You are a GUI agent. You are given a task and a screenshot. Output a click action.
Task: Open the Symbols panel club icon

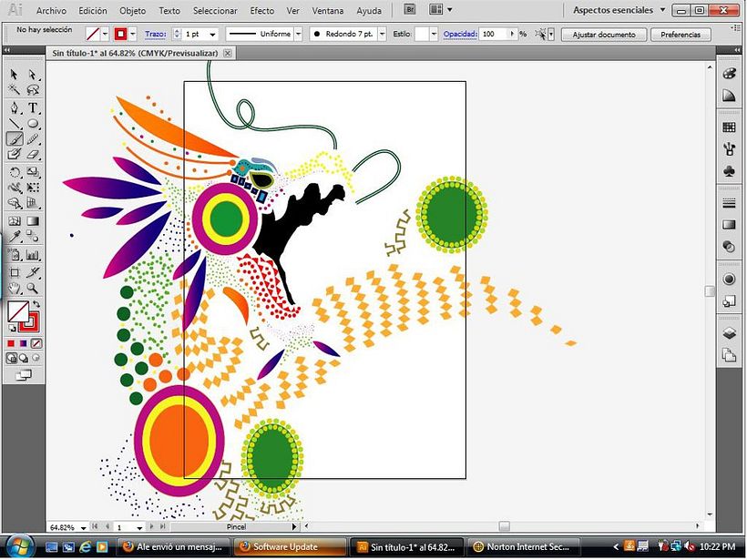(x=729, y=170)
